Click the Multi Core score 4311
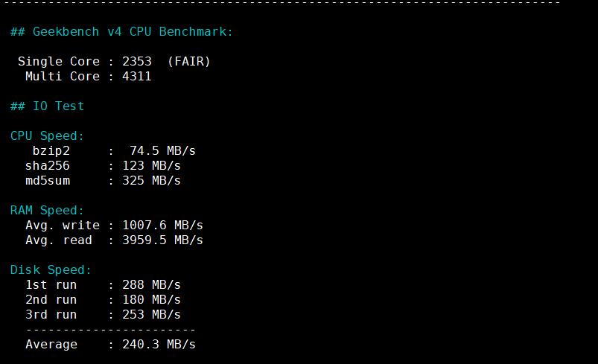This screenshot has height=364, width=598. (137, 77)
